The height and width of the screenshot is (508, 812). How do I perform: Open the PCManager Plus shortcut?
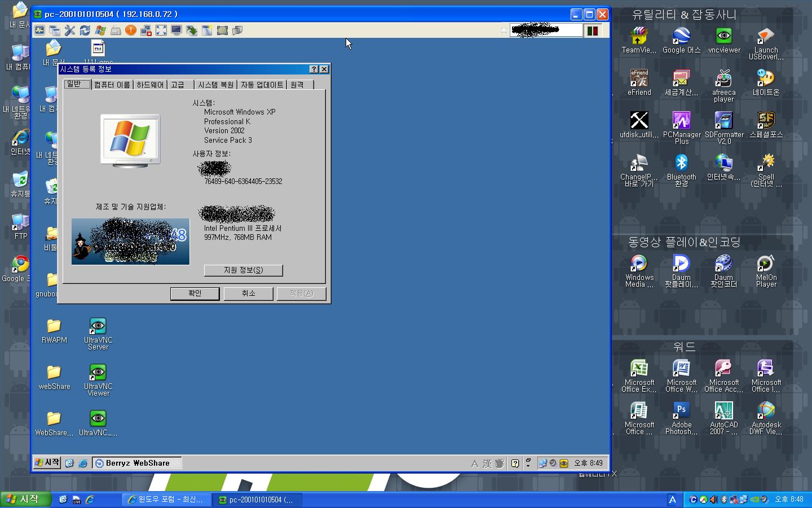point(681,128)
